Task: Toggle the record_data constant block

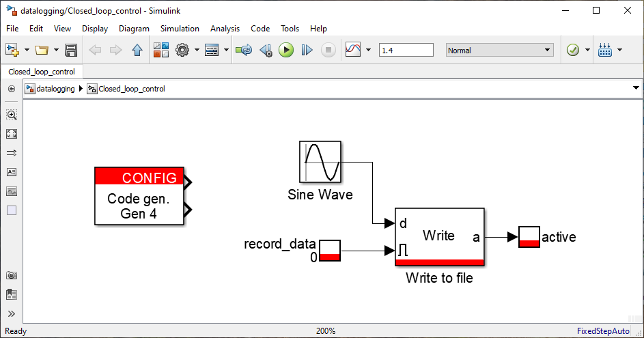Action: point(330,251)
